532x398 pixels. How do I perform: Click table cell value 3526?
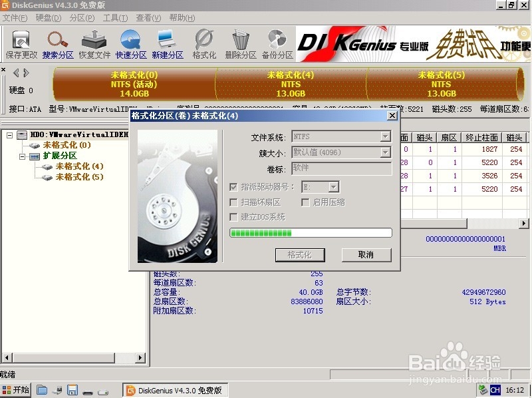(x=489, y=176)
